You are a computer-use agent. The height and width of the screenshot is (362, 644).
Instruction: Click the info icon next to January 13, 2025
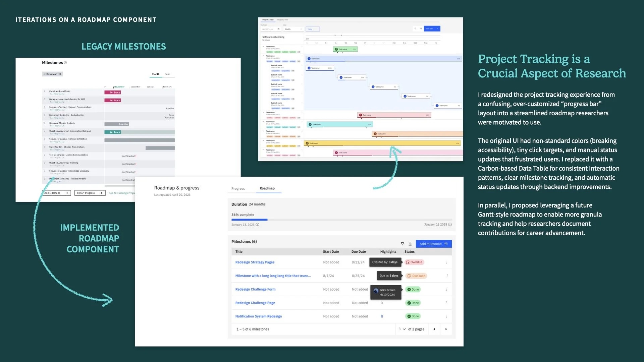(450, 225)
